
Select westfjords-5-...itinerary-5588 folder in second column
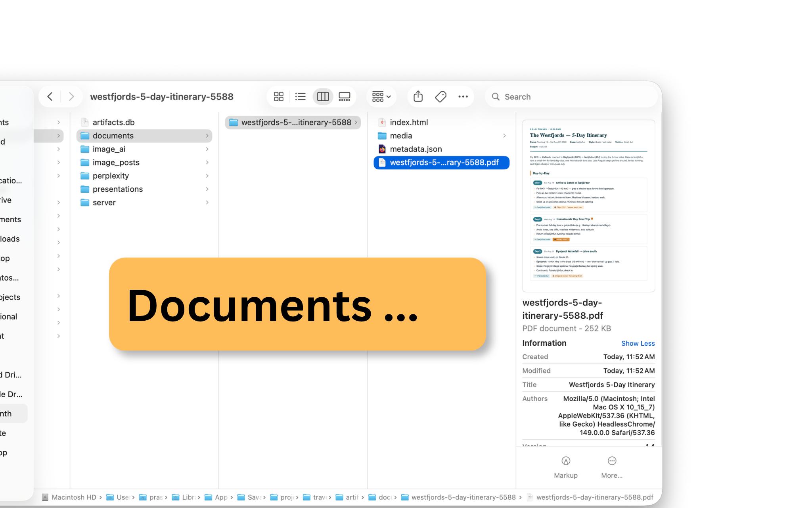tap(293, 122)
